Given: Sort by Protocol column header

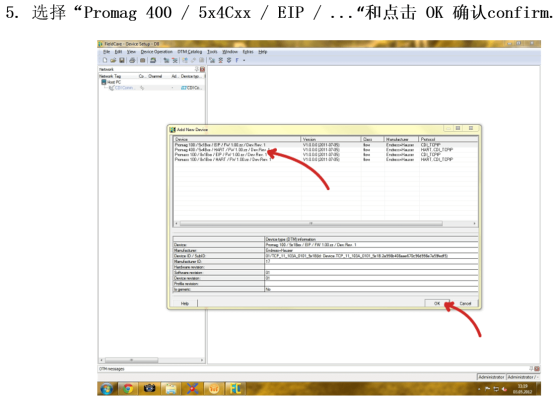Looking at the screenshot, I should coord(448,139).
